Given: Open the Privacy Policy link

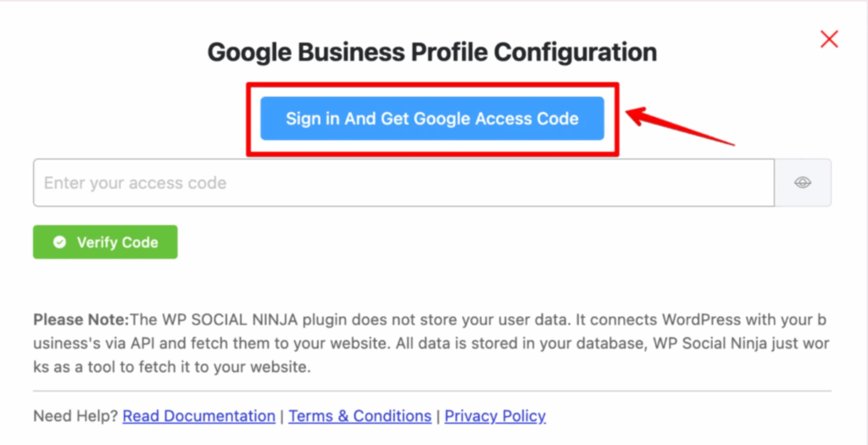Looking at the screenshot, I should 495,416.
